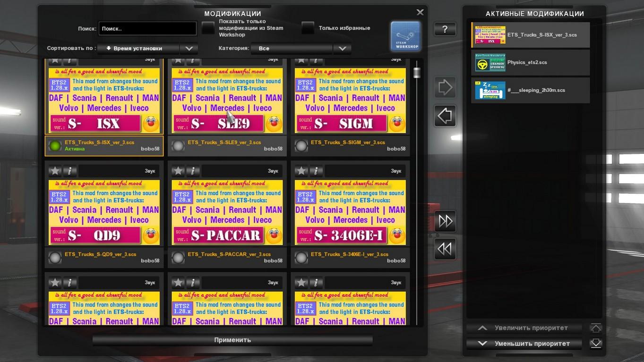Click double right arrows to activate all

445,221
